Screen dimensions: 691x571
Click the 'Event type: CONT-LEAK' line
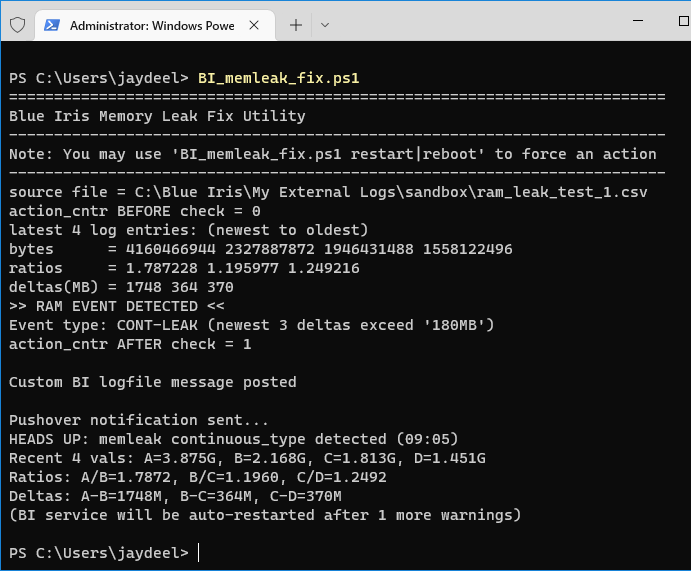coord(252,325)
